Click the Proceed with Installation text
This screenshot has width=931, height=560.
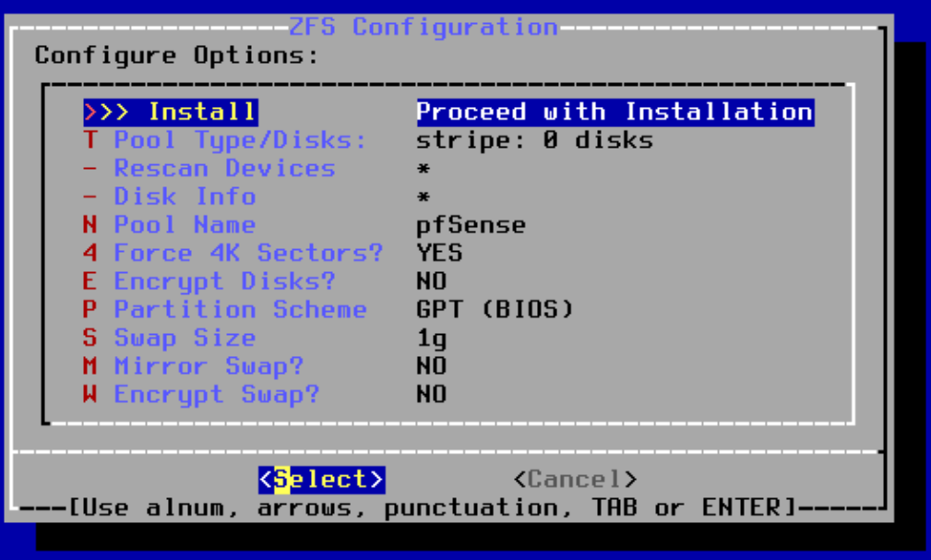(x=615, y=113)
